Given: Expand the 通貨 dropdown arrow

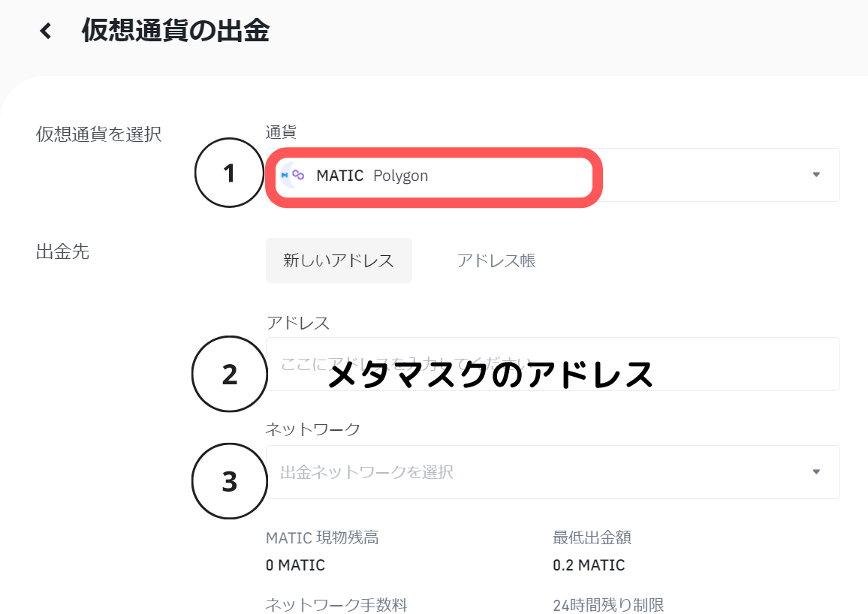Looking at the screenshot, I should pos(816,175).
